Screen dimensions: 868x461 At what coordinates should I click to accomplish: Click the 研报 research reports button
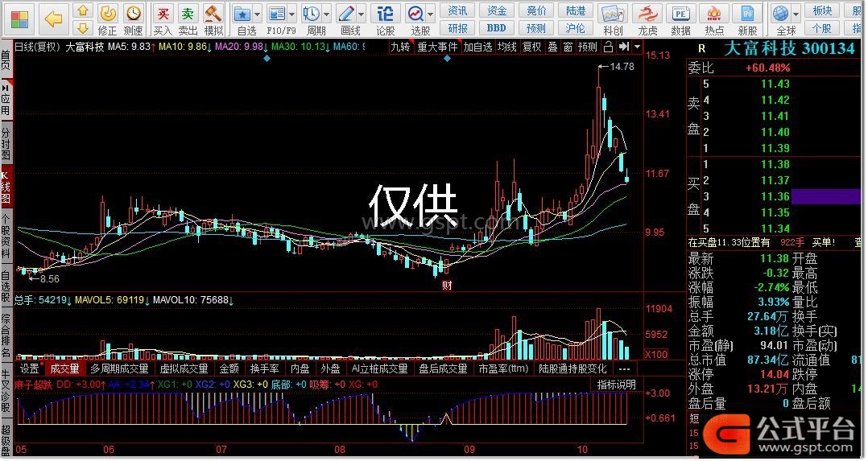tap(457, 27)
